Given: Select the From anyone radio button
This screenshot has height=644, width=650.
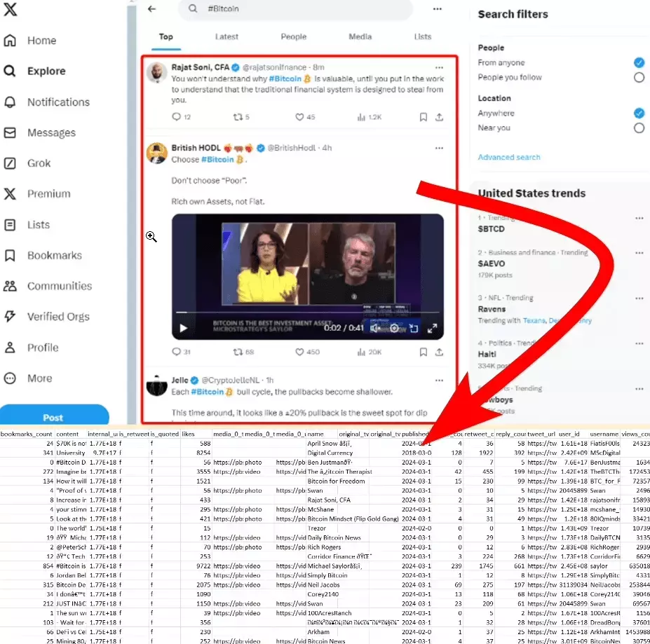Looking at the screenshot, I should [x=639, y=62].
